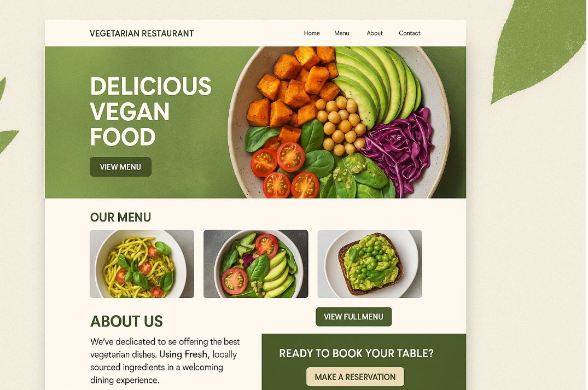Click the Our Menu section heading
The width and height of the screenshot is (588, 390).
click(x=120, y=217)
